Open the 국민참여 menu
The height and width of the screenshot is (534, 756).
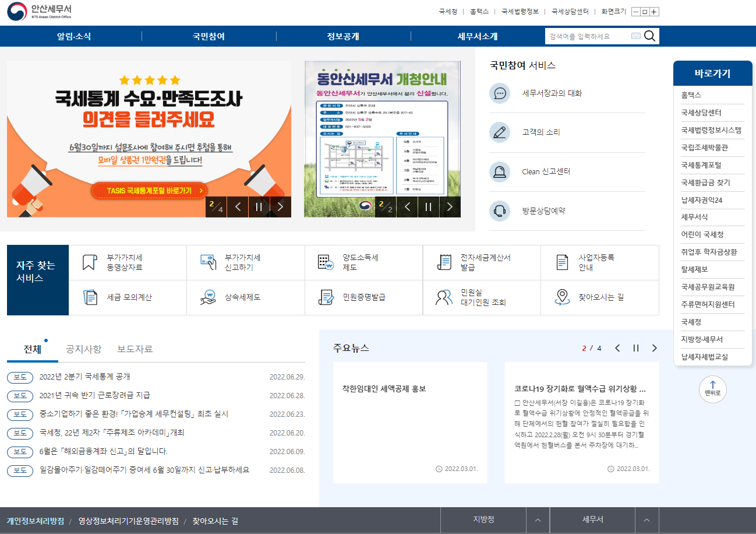click(209, 36)
